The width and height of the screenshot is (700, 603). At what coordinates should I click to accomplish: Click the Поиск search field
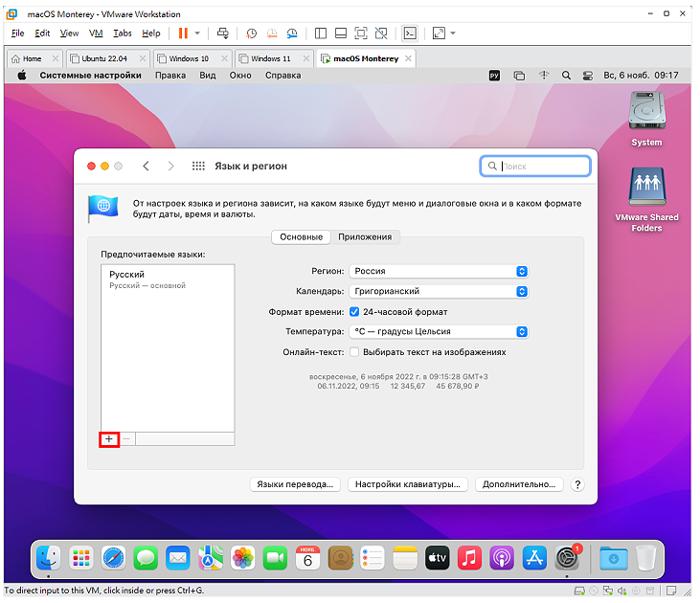[x=535, y=166]
